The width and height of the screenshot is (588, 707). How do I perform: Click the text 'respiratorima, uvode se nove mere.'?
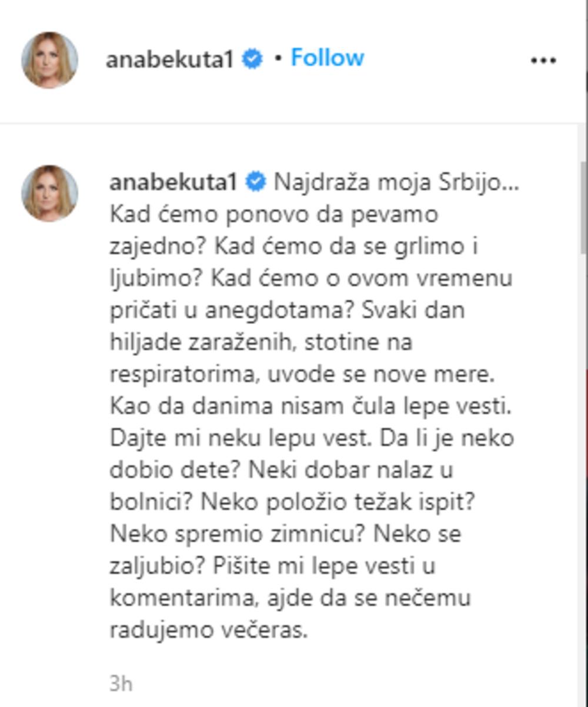(302, 375)
